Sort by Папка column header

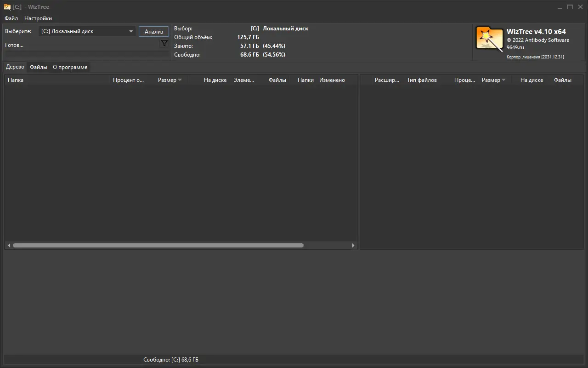click(x=58, y=80)
